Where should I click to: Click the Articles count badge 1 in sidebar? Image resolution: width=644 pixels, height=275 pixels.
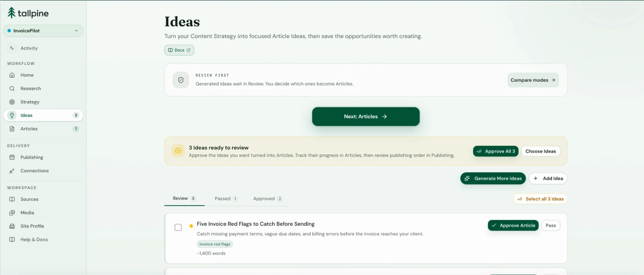(76, 129)
